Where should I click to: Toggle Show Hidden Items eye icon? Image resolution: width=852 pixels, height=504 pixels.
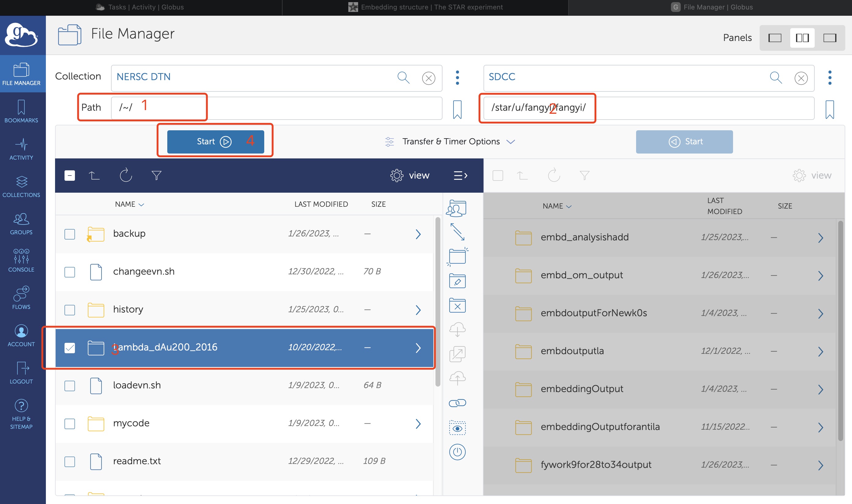[457, 428]
